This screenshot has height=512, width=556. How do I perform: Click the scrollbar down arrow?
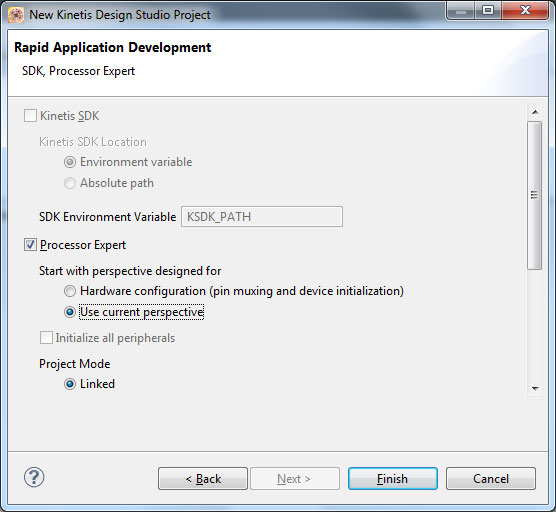[535, 389]
